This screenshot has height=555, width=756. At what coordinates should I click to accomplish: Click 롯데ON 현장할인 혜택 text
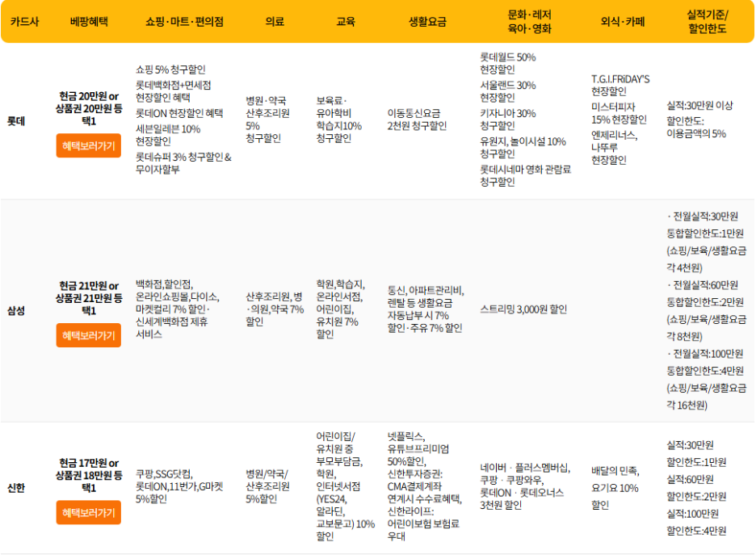pos(178,113)
